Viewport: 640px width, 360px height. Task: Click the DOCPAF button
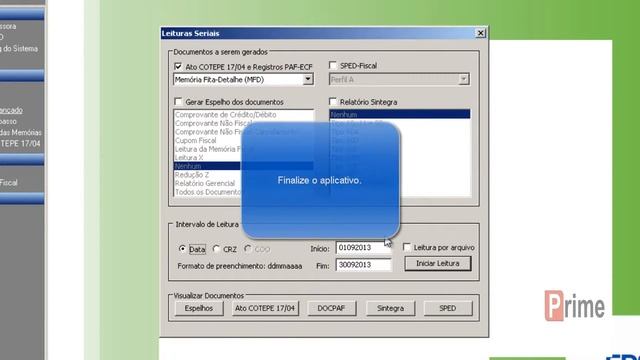coord(331,309)
